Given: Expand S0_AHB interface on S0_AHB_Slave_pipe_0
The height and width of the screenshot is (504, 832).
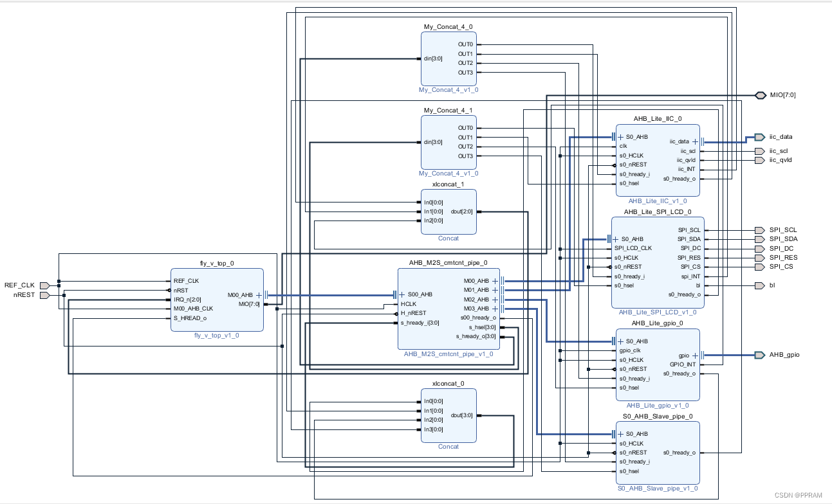Looking at the screenshot, I should pyautogui.click(x=621, y=434).
